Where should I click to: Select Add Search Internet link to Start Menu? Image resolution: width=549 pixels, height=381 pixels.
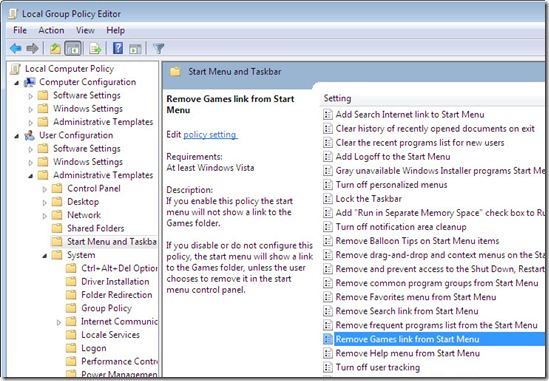pos(410,115)
